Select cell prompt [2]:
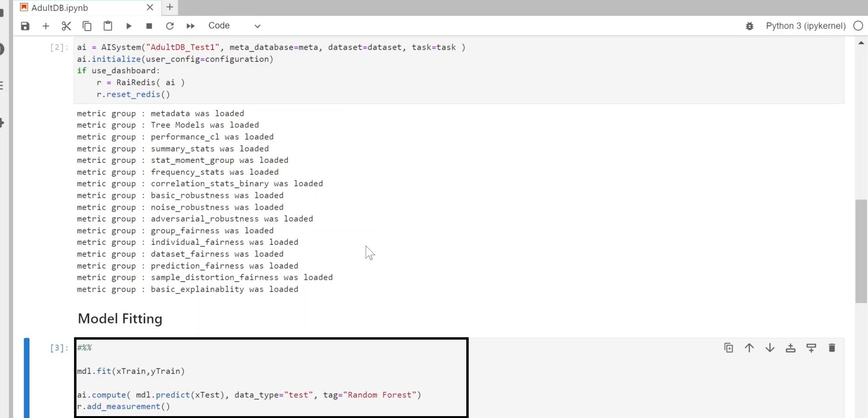This screenshot has width=868, height=418. point(59,47)
